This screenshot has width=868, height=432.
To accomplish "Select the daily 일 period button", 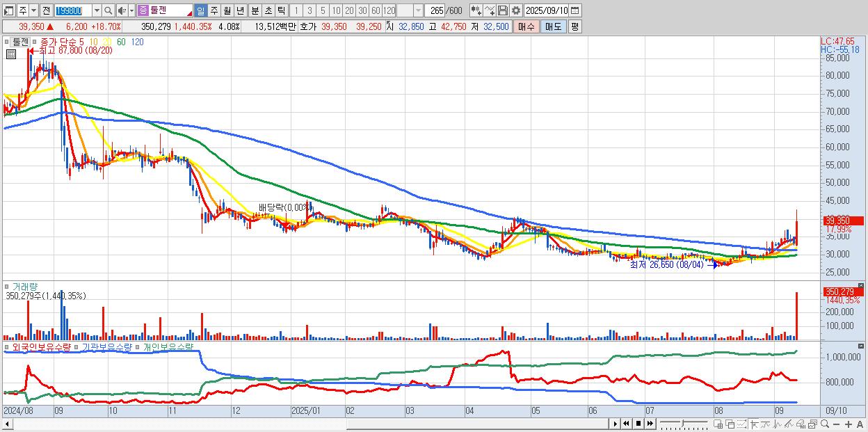I will click(200, 10).
